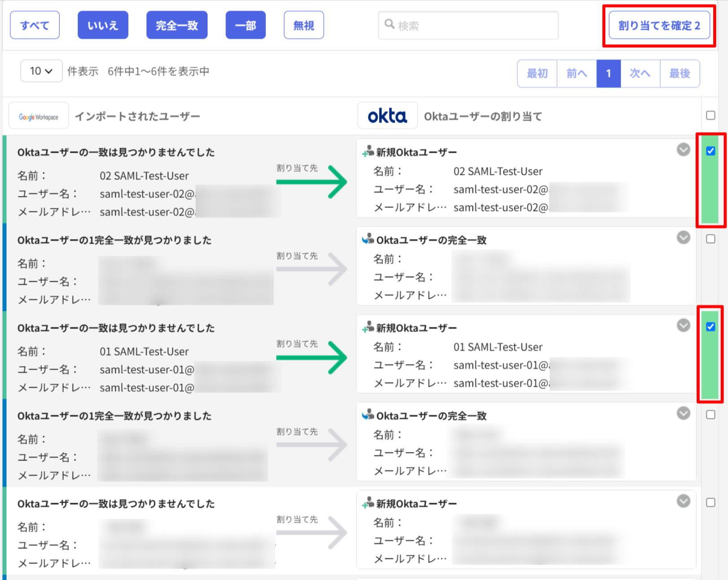Click the new Okta user icon for 02 SAML-Test-User
Viewport: 728px width, 580px height.
coord(366,152)
